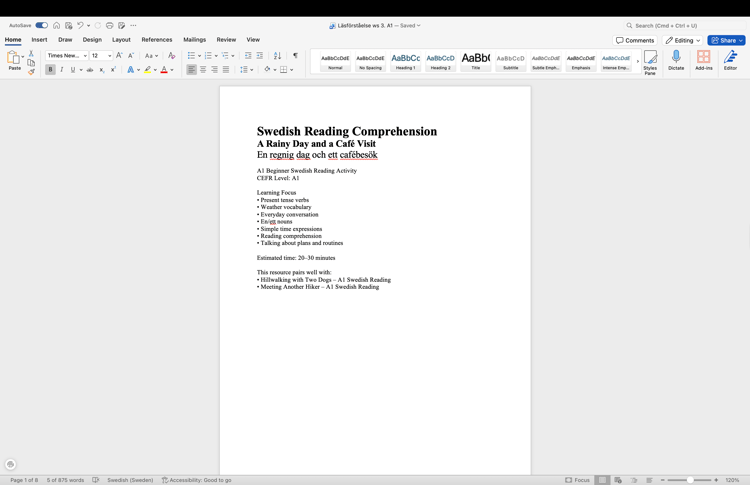Toggle the AutoSave switch

point(42,25)
